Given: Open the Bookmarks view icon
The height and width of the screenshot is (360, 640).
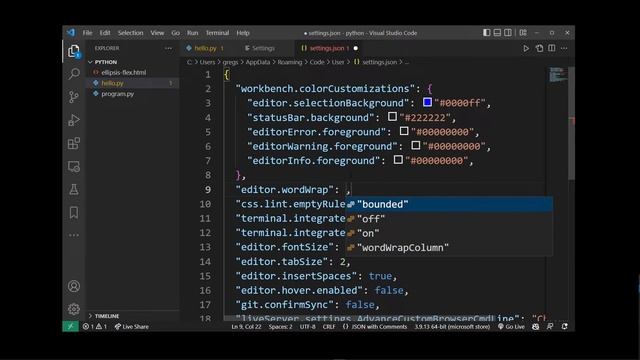Looking at the screenshot, I should tap(74, 213).
